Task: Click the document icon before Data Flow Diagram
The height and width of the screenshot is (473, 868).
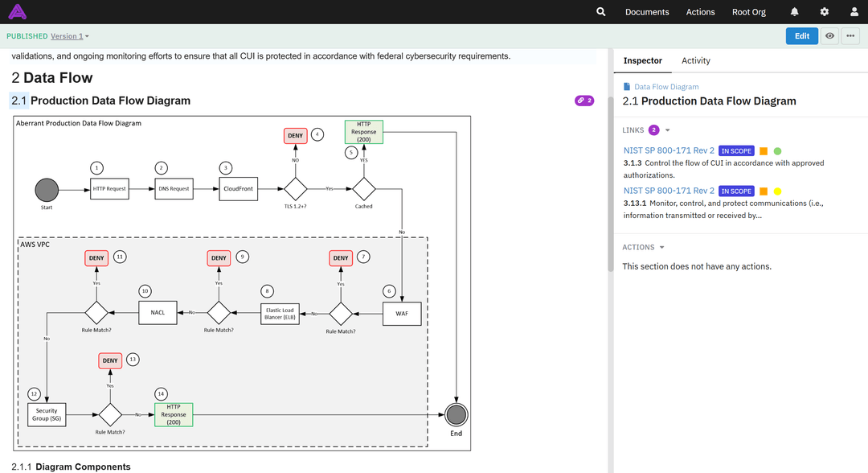Action: pos(627,86)
